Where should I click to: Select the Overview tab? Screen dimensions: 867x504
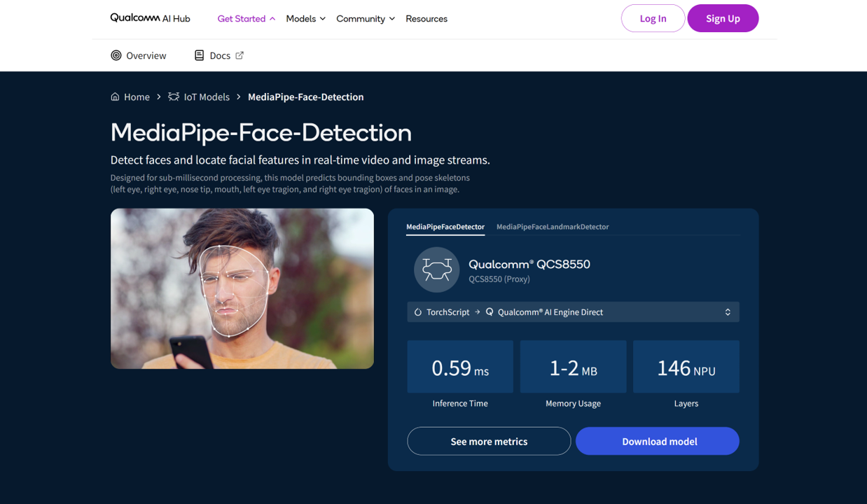pos(139,55)
